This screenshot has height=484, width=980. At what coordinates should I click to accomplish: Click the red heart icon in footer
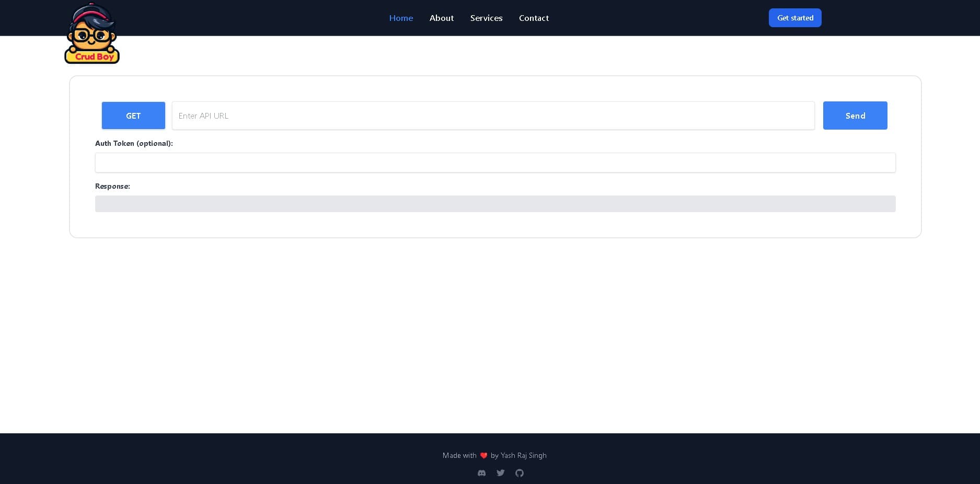click(483, 456)
